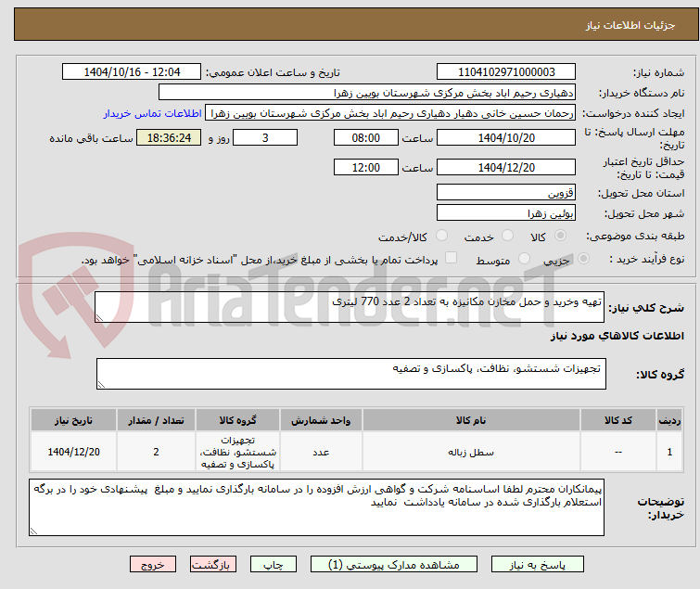
Task: Toggle the اسناد خزانه اسلامی payment checkbox
Action: (x=452, y=258)
